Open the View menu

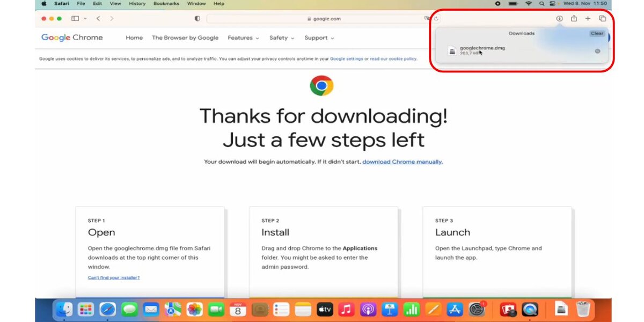pyautogui.click(x=115, y=3)
